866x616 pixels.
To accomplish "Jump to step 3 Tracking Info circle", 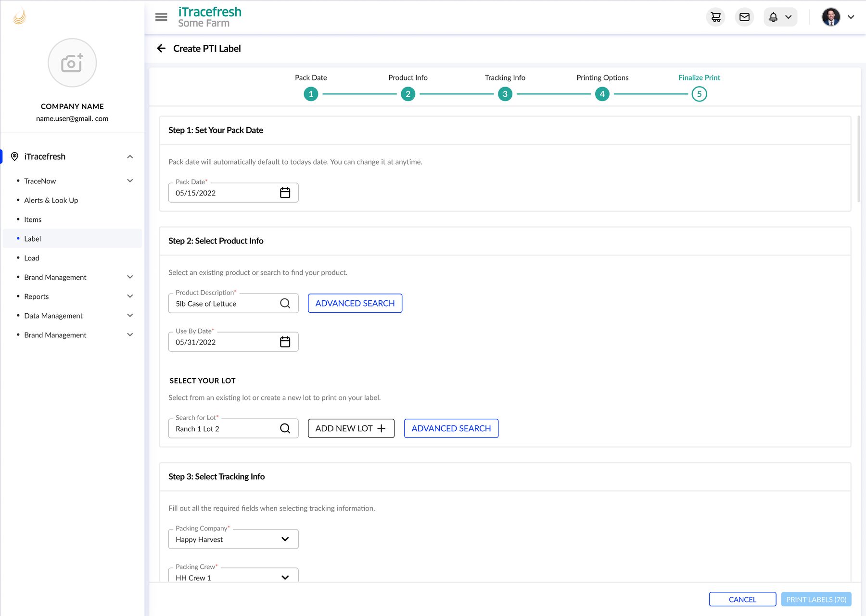I will tap(505, 94).
